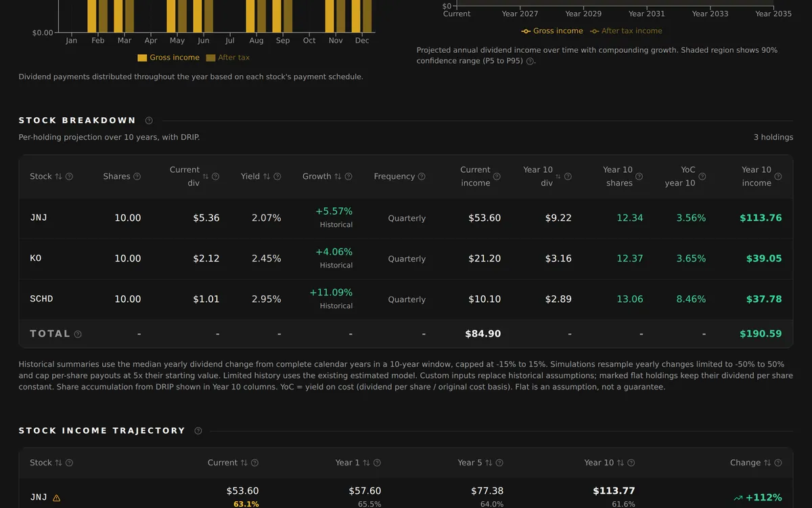Show help for trajectory table's Year 5 column

[x=499, y=463]
